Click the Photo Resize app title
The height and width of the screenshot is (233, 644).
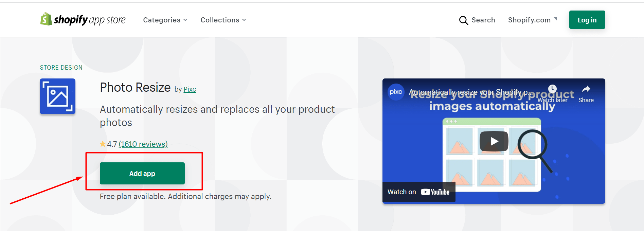135,87
